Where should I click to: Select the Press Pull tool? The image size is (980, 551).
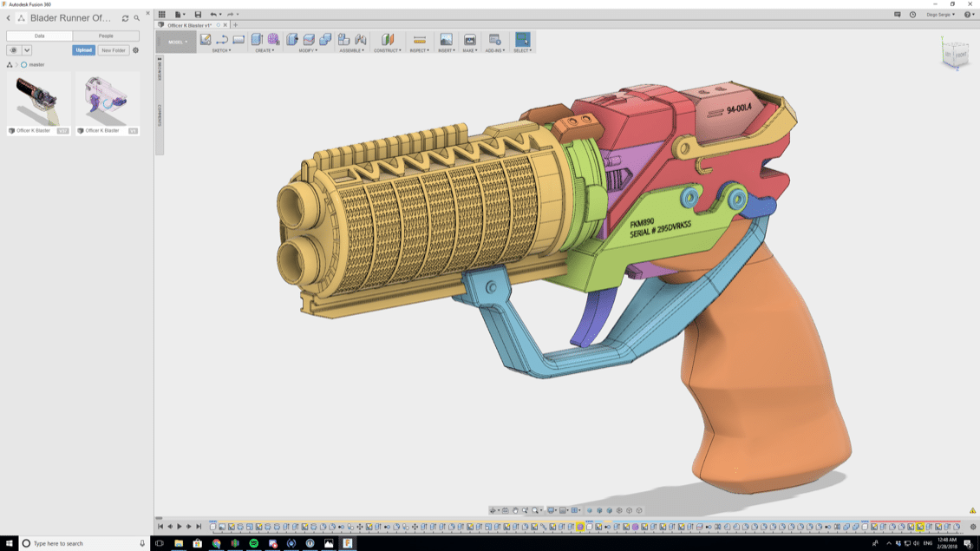coord(292,39)
